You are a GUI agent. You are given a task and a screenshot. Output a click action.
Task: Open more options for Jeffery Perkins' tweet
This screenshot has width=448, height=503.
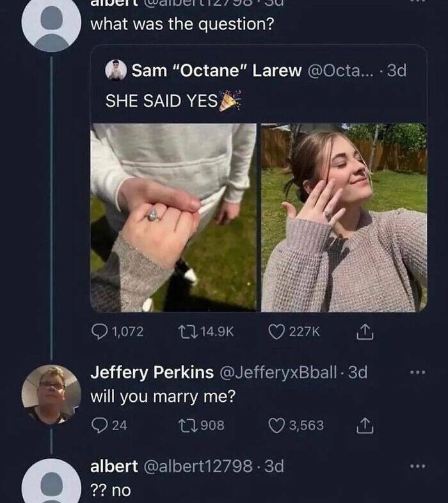(x=418, y=372)
